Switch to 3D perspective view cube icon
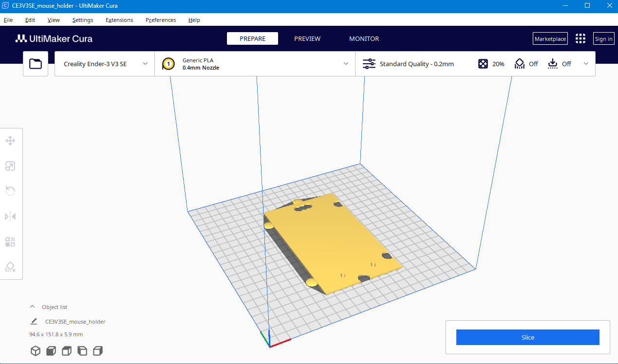The image size is (618, 364). click(x=36, y=351)
